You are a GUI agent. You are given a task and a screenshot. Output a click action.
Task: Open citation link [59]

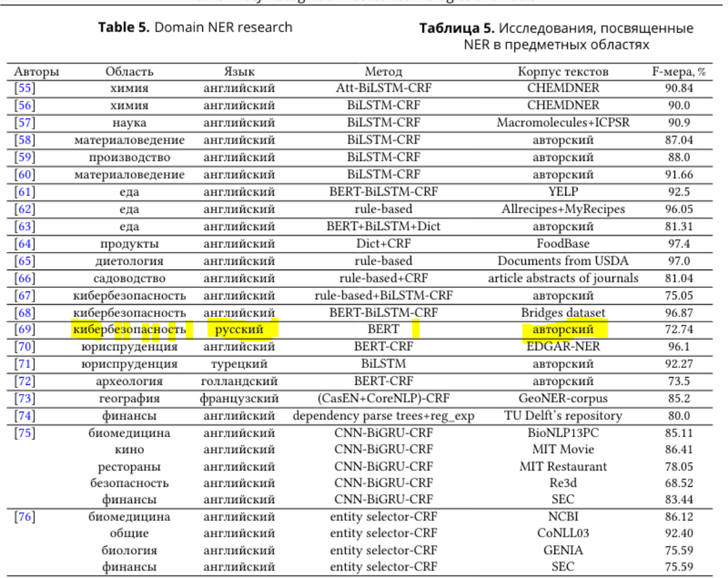[25, 157]
